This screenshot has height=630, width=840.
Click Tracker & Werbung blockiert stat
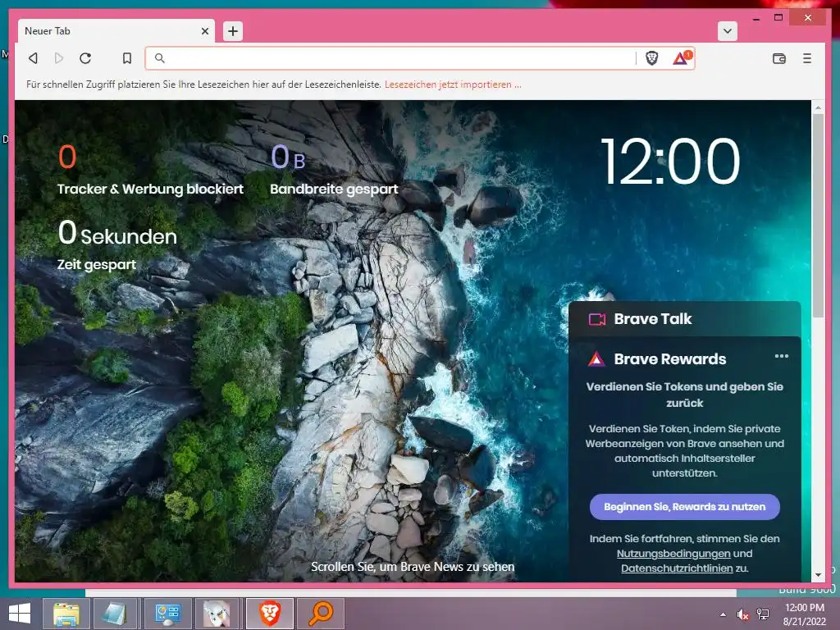click(x=150, y=171)
